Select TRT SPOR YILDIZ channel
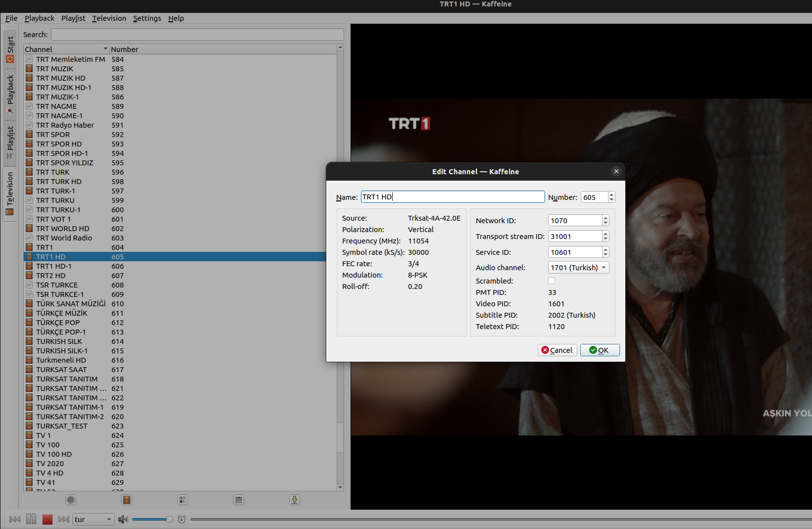 pos(180,163)
